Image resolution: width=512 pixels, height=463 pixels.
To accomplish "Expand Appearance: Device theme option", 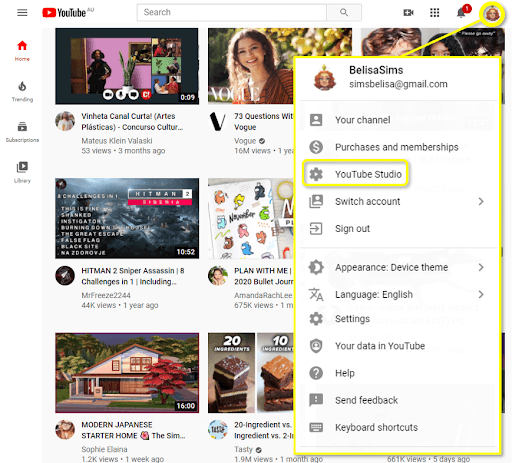I will pyautogui.click(x=397, y=267).
